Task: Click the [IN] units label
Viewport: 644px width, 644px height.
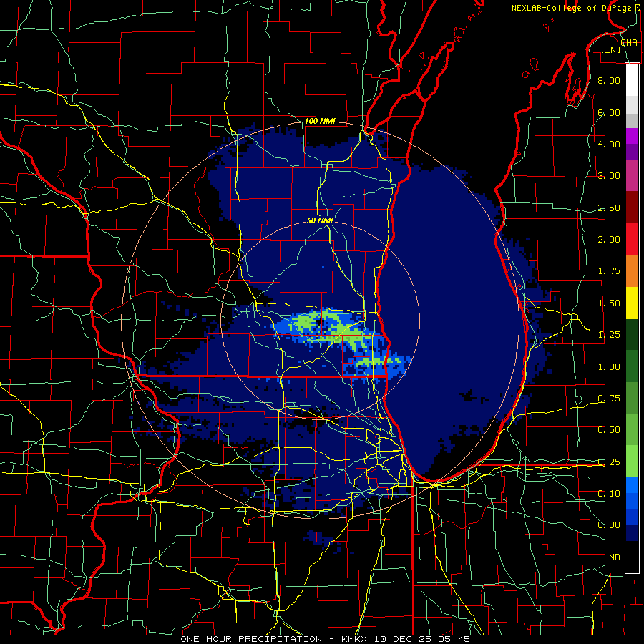Action: click(610, 49)
